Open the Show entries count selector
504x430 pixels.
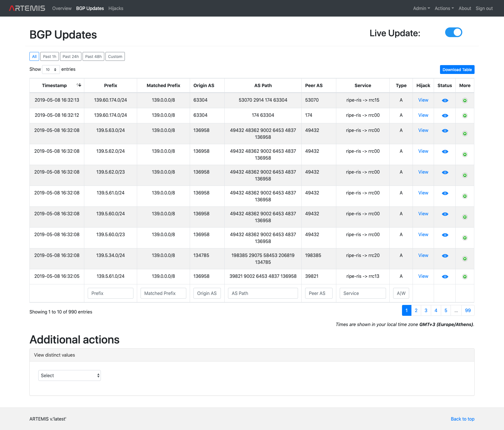coord(51,69)
